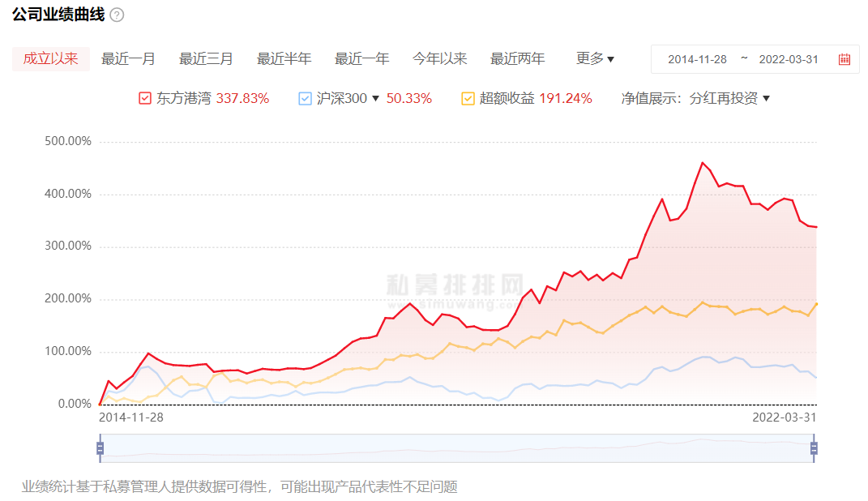This screenshot has width=868, height=501.
Task: Click the 400.00% y-axis label
Action: [x=68, y=194]
